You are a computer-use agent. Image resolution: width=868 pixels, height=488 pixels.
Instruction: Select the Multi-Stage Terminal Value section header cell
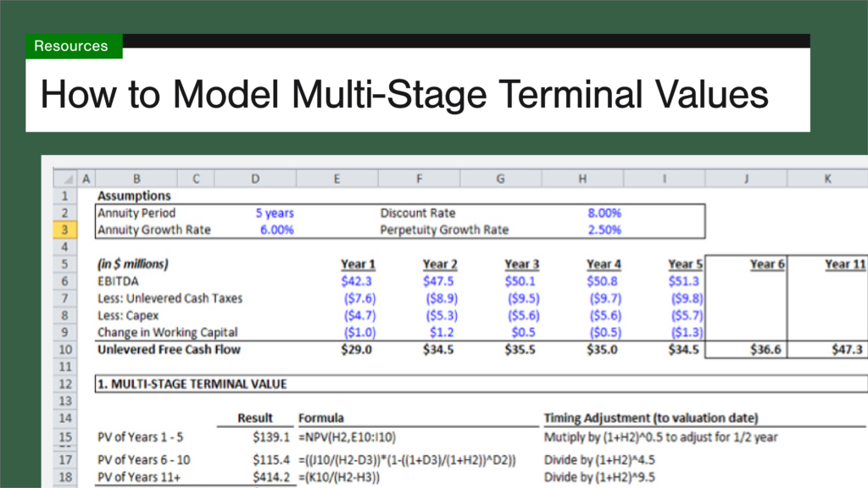[192, 384]
